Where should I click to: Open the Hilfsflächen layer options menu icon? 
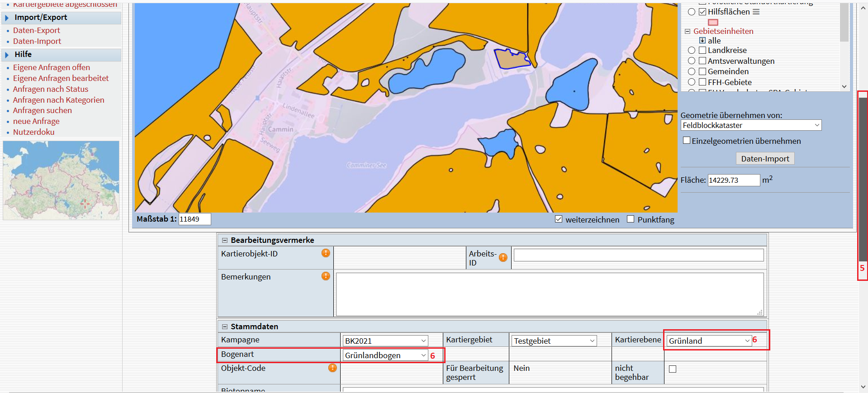coord(756,12)
